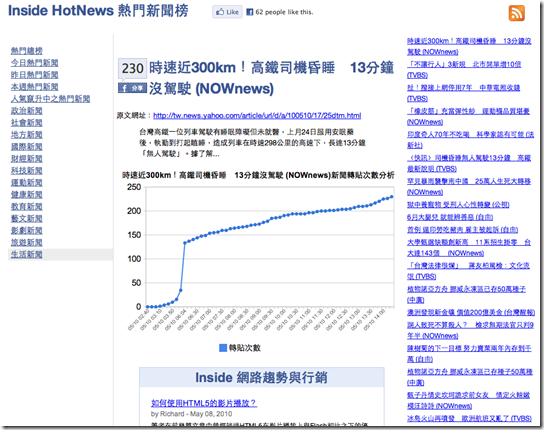Screen dimensions: 544x430
Task: Open 中華電照收錢 (TVBS) news link
Action: click(464, 93)
